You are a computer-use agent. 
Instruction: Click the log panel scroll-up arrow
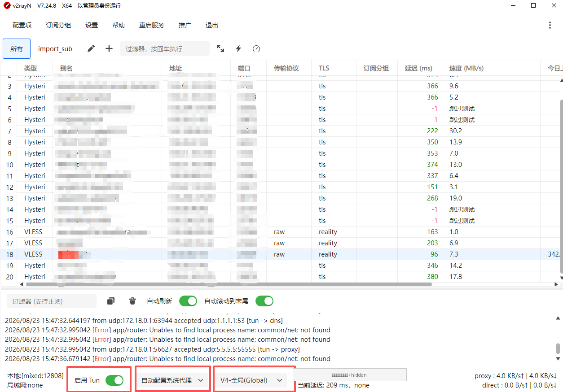(x=558, y=317)
